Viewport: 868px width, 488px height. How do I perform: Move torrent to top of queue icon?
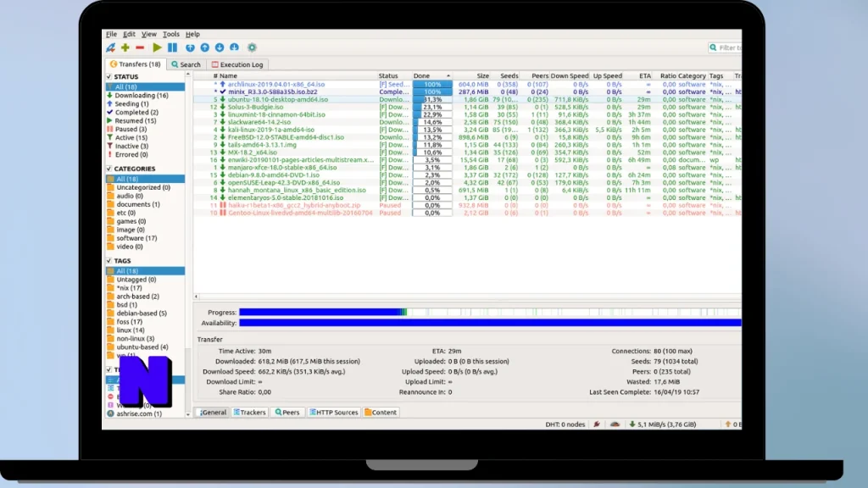pyautogui.click(x=190, y=47)
